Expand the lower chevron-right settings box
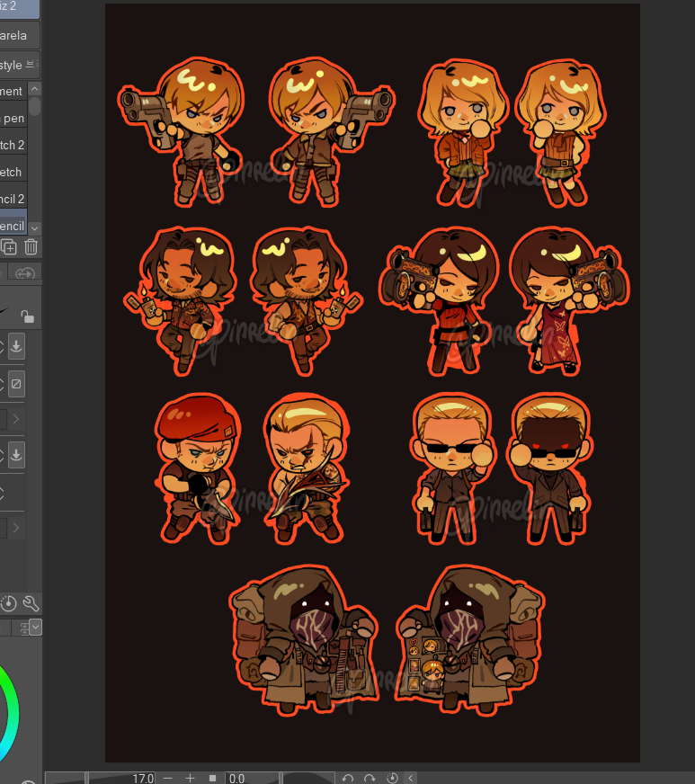This screenshot has width=695, height=784. click(x=16, y=528)
